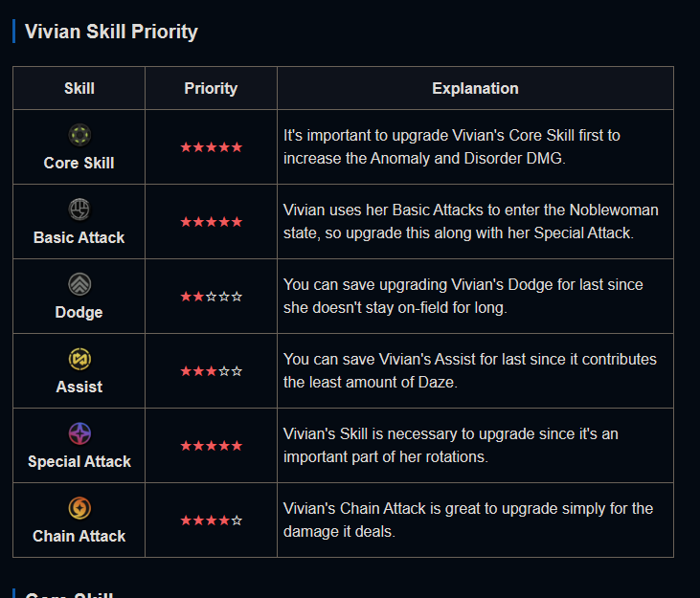Image resolution: width=700 pixels, height=598 pixels.
Task: Click the purple Special Attack icon
Action: pyautogui.click(x=79, y=433)
